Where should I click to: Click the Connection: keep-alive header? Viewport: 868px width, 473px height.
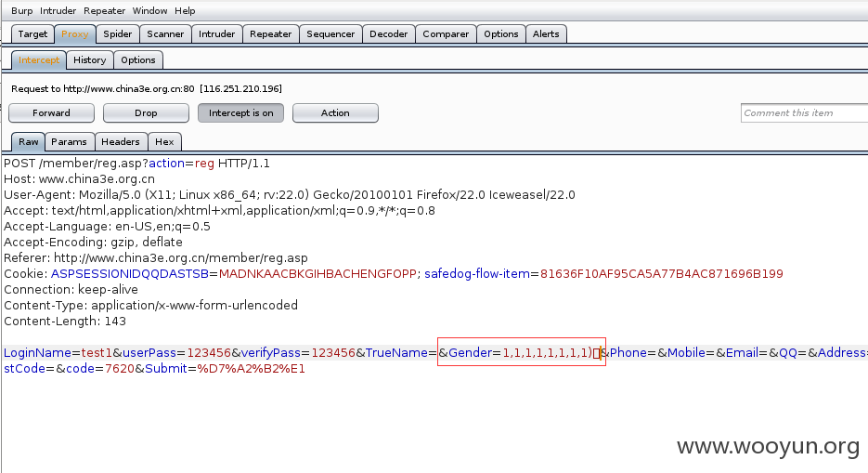click(71, 290)
